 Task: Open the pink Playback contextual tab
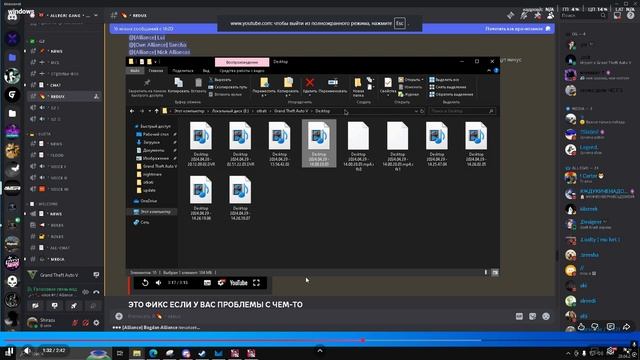point(242,62)
